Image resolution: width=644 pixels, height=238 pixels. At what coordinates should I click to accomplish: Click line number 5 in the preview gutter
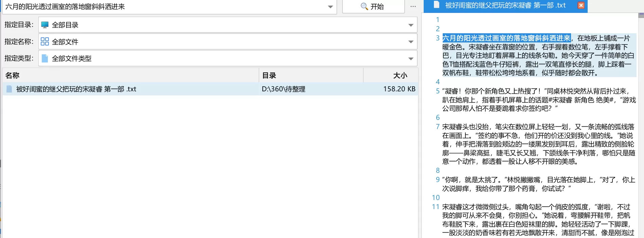(438, 91)
